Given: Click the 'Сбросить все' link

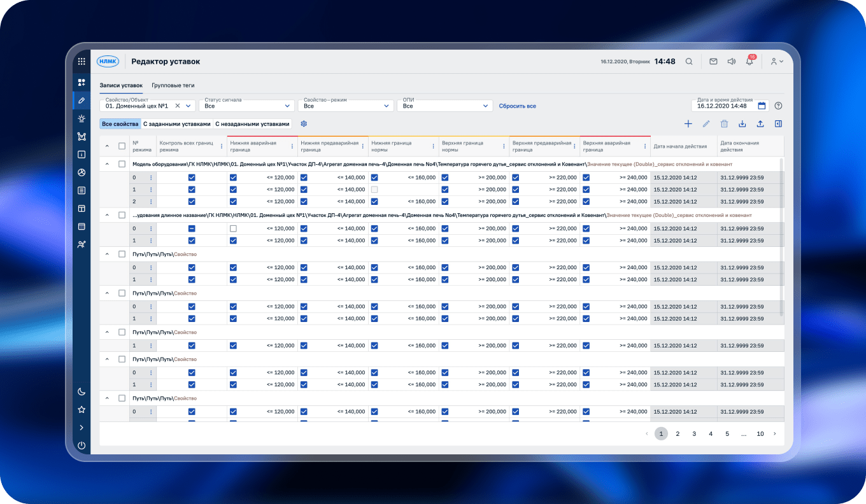Looking at the screenshot, I should click(517, 106).
